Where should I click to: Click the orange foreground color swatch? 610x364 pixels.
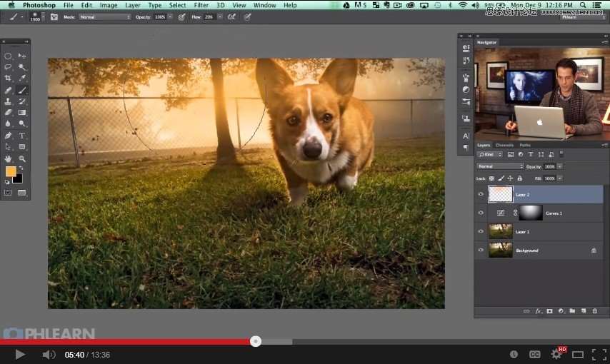(x=11, y=171)
